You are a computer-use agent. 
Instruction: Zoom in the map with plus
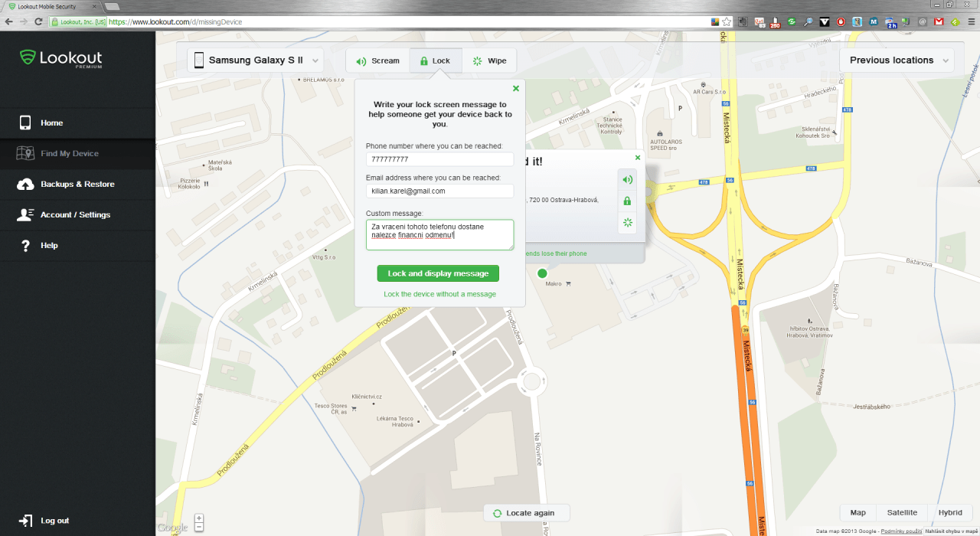[199, 518]
